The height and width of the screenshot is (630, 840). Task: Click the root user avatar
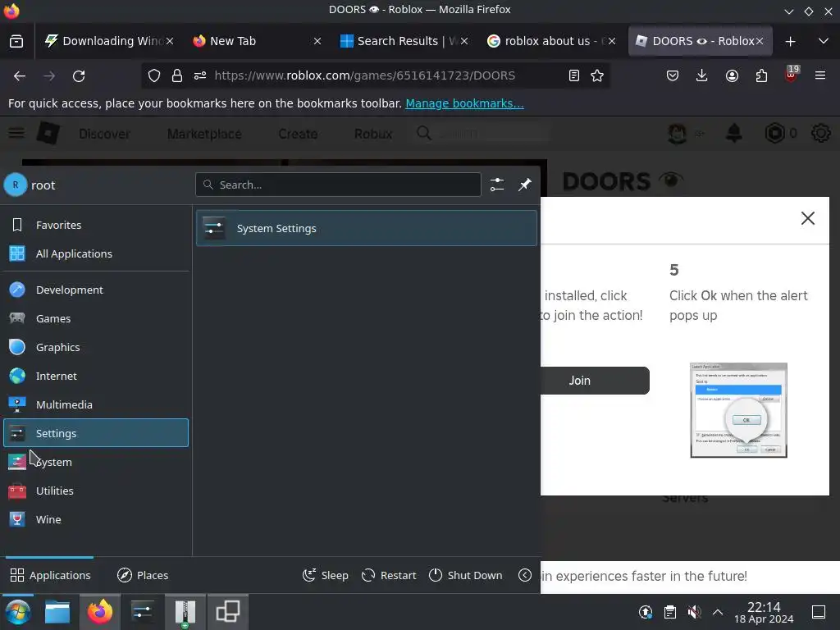(16, 185)
